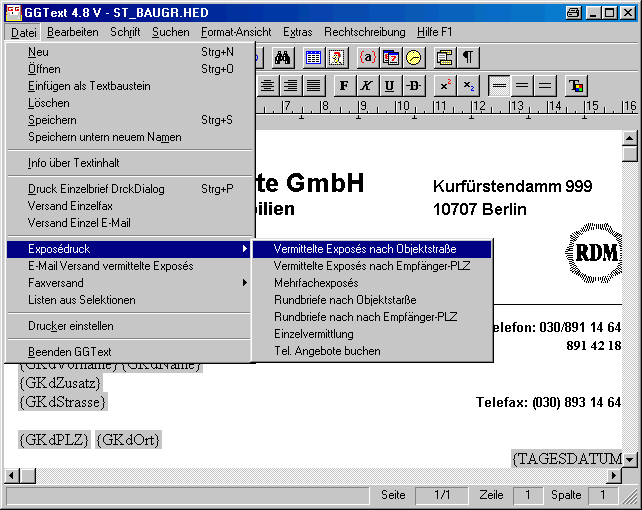642x510 pixels.
Task: Select single line spacing button
Action: pyautogui.click(x=499, y=86)
